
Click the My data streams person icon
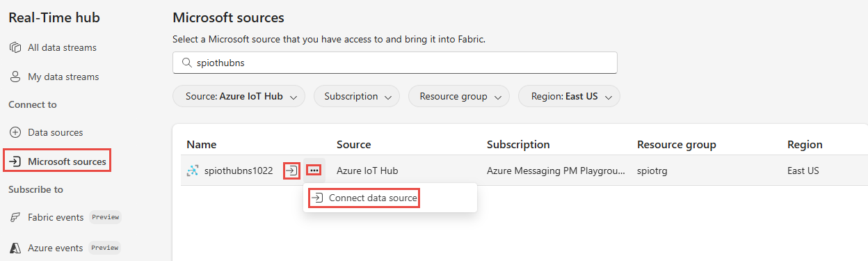coord(15,77)
